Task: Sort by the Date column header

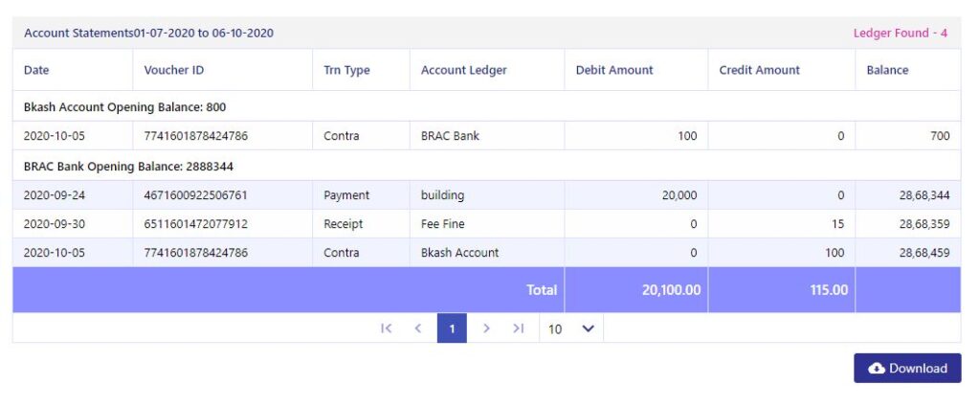Action: 36,70
